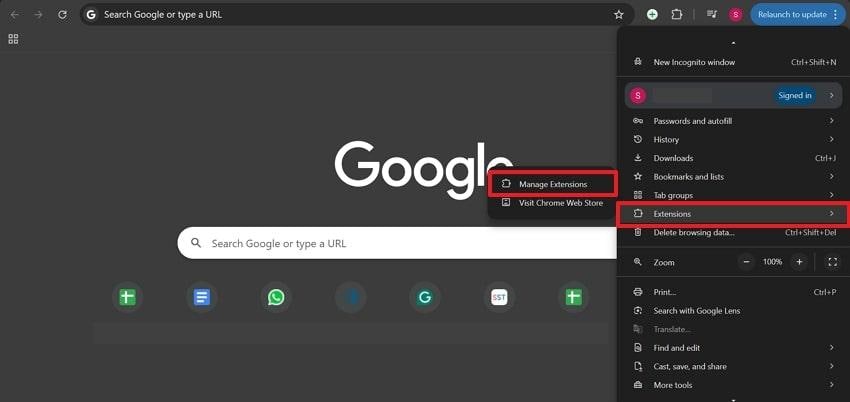The image size is (850, 402).
Task: Open a New Incognito window
Action: click(x=735, y=62)
